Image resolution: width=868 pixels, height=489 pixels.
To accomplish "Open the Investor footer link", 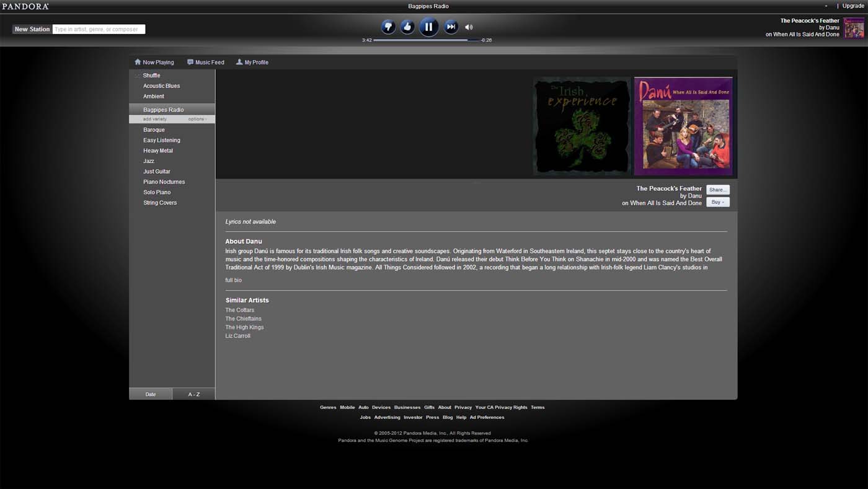I will point(413,418).
